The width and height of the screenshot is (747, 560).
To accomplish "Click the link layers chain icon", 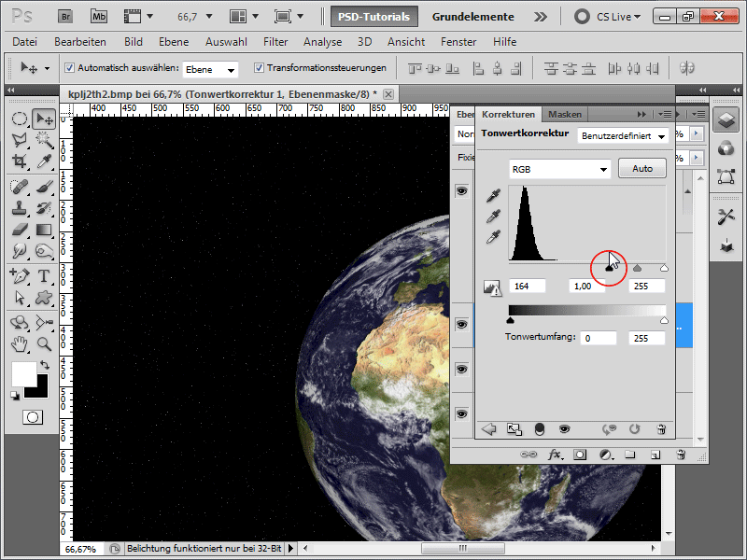I will [x=528, y=455].
